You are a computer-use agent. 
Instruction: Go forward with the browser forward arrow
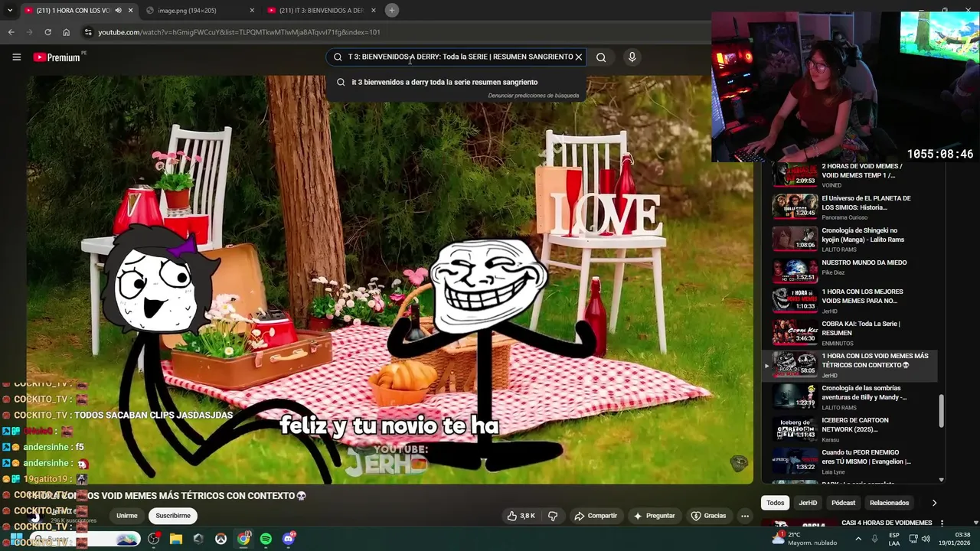[29, 32]
